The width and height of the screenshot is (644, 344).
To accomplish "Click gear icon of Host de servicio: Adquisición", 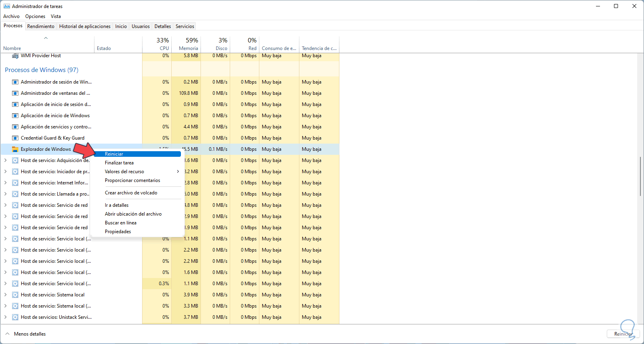I will (x=15, y=160).
